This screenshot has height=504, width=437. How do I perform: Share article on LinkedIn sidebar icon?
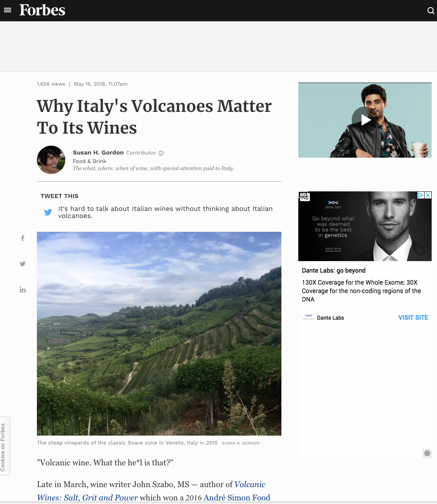click(x=23, y=290)
